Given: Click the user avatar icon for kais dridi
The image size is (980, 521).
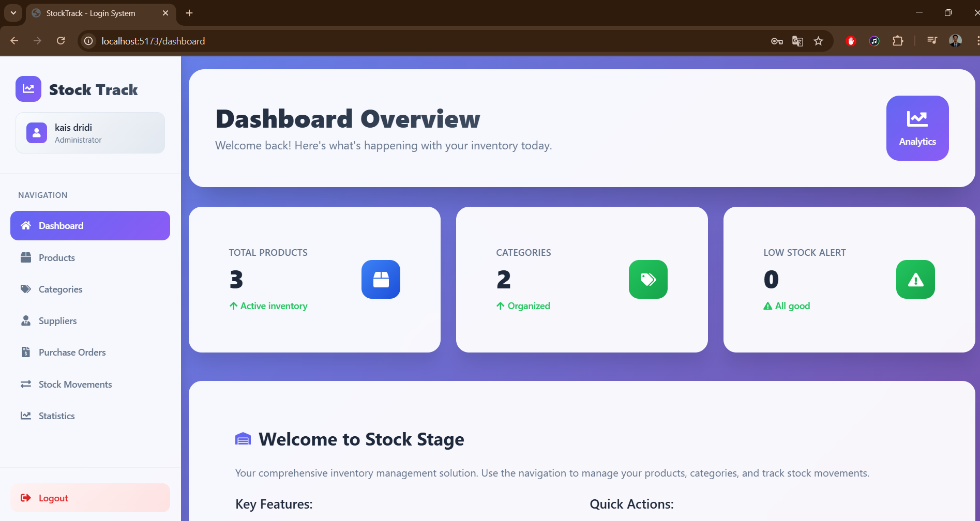Looking at the screenshot, I should point(37,133).
